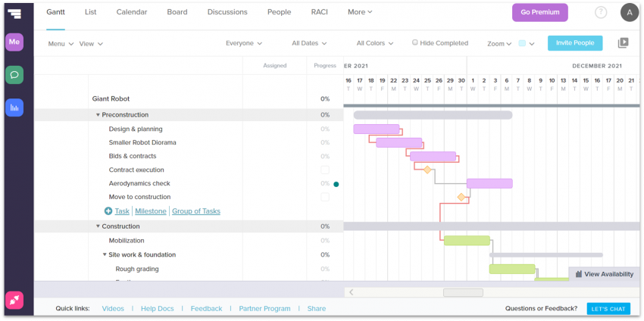Open the Everyone filter dropdown

pos(244,43)
